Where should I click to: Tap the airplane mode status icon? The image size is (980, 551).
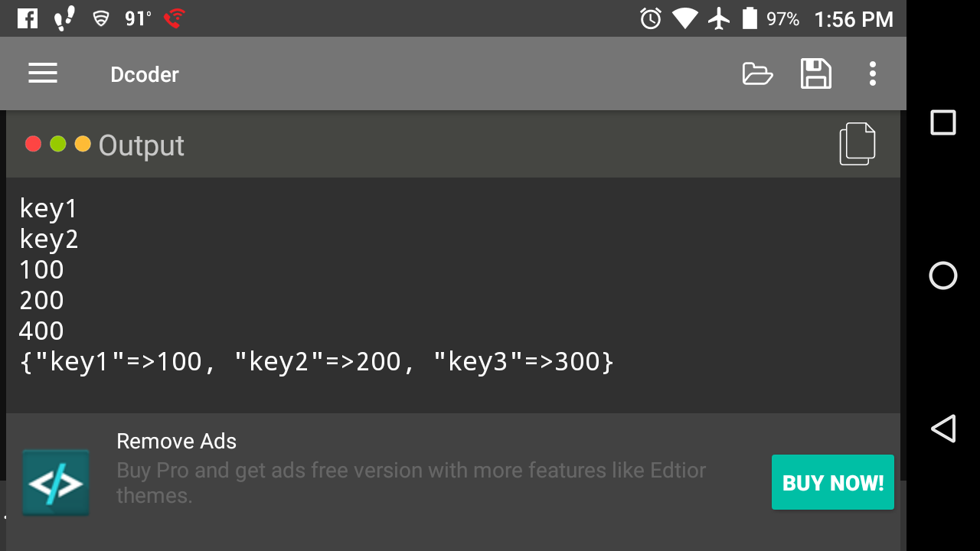pyautogui.click(x=719, y=18)
